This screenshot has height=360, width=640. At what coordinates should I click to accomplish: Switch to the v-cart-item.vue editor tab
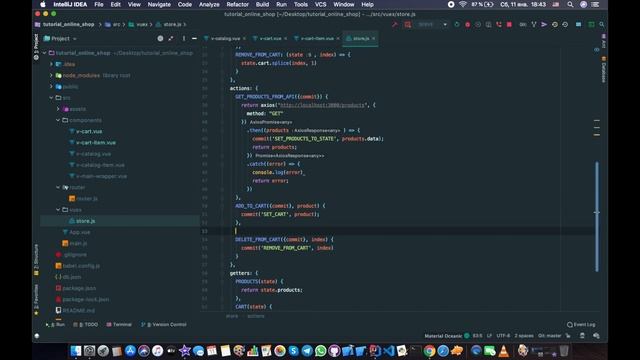coord(317,38)
